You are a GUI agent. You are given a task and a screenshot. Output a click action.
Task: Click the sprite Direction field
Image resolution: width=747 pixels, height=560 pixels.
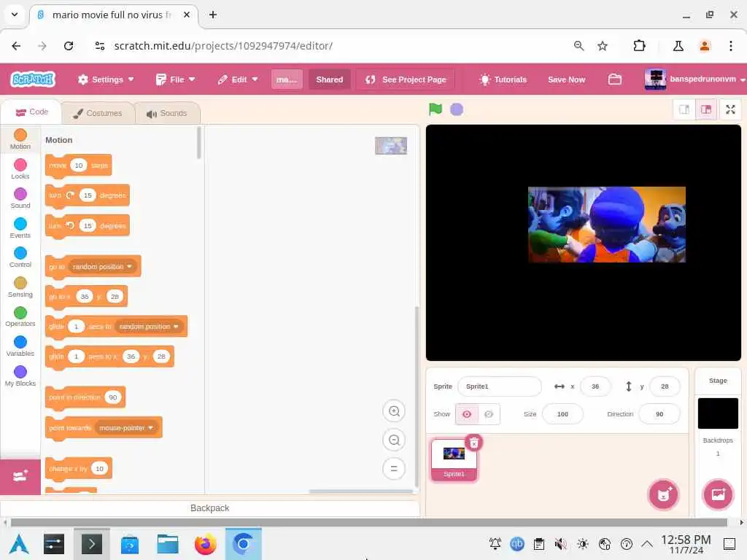coord(659,414)
